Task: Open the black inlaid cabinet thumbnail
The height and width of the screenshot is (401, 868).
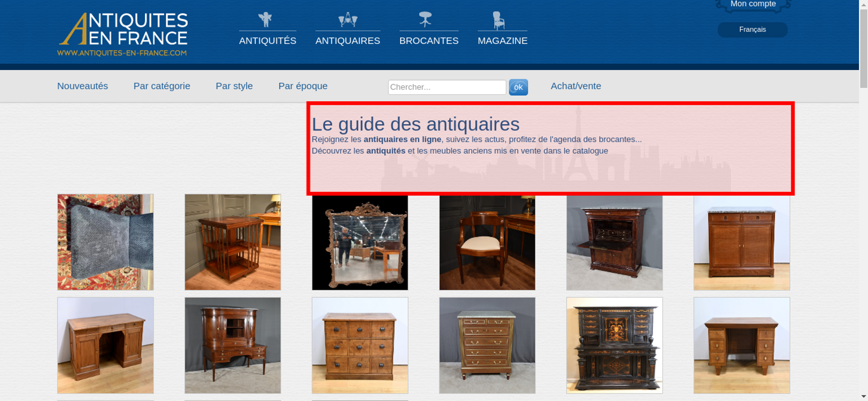Action: (x=614, y=345)
